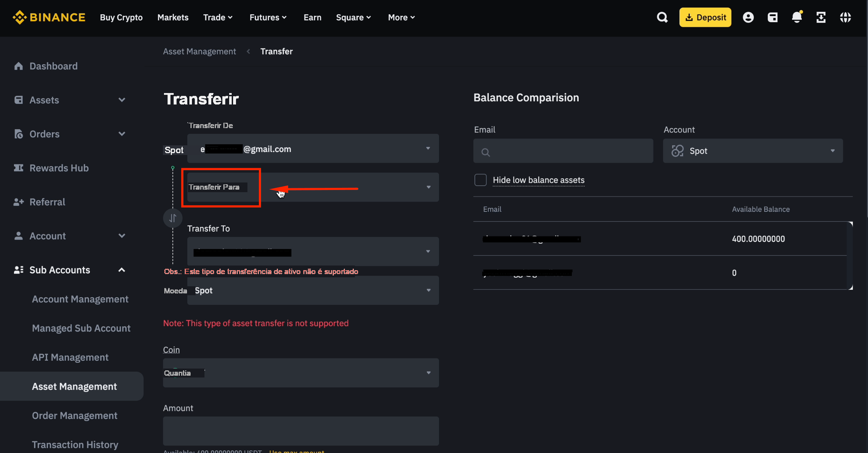Go to Markets page

pos(173,17)
